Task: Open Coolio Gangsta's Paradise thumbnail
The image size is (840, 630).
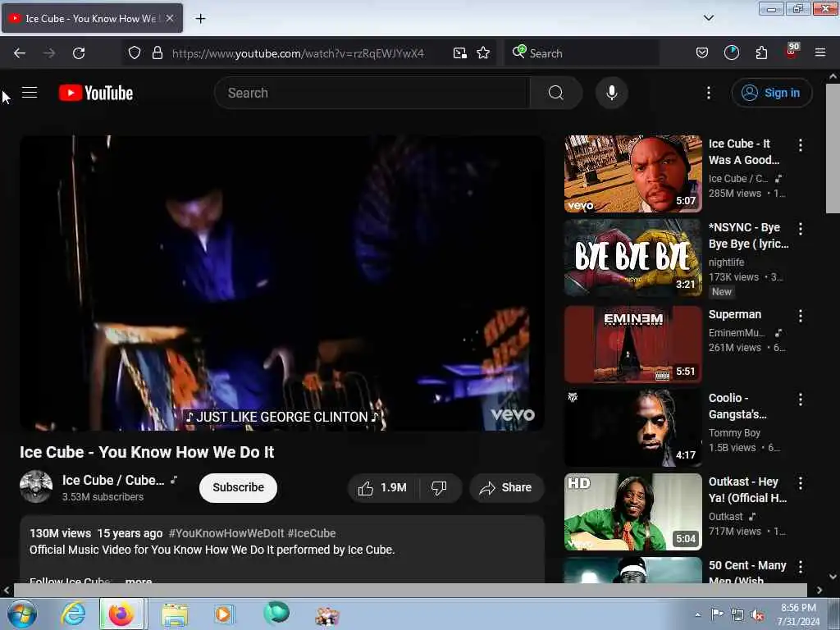Action: pos(632,428)
